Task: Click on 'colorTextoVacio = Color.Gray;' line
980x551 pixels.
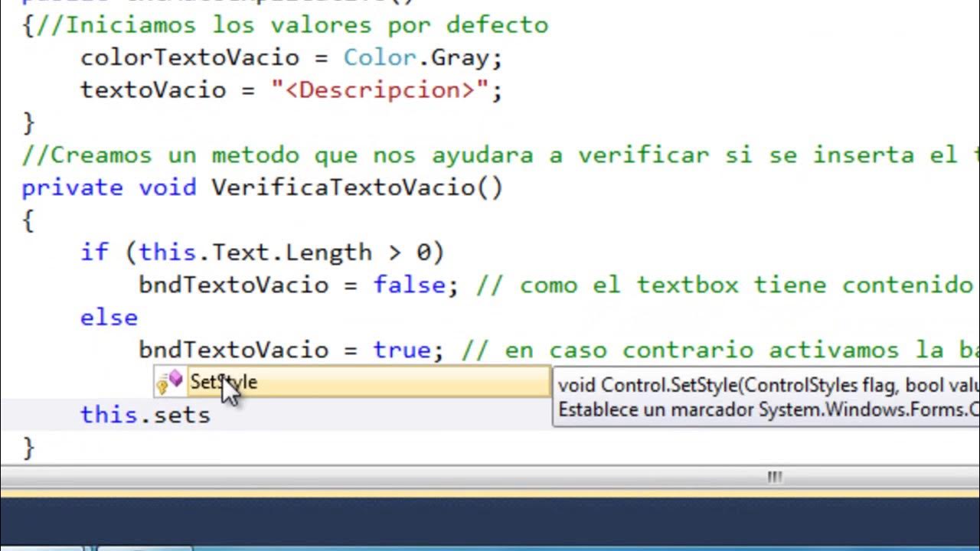Action: point(291,57)
